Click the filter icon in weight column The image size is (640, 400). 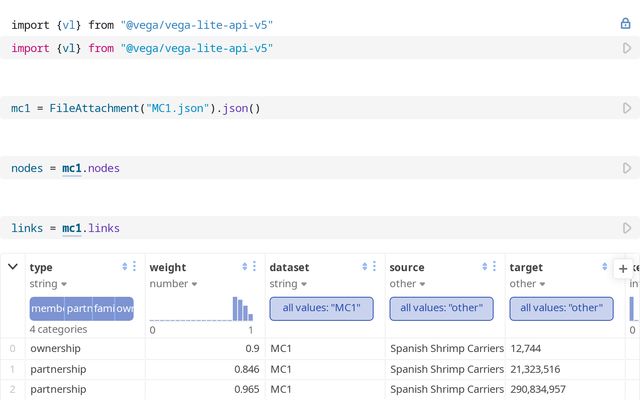255,267
